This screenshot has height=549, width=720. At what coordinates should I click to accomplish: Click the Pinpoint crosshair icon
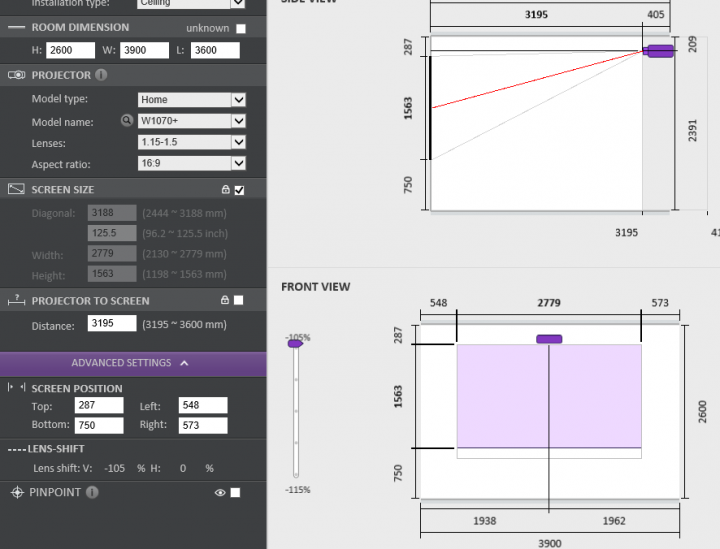[17, 493]
